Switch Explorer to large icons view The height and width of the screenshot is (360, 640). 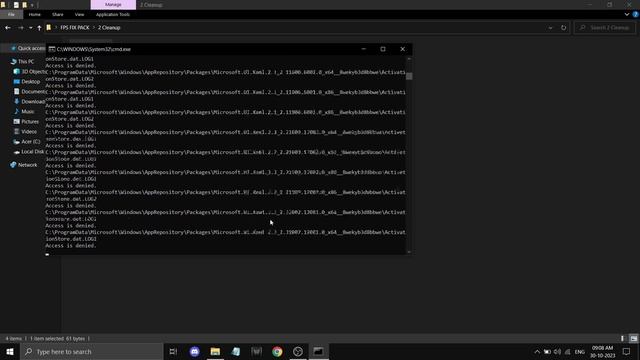click(x=633, y=338)
